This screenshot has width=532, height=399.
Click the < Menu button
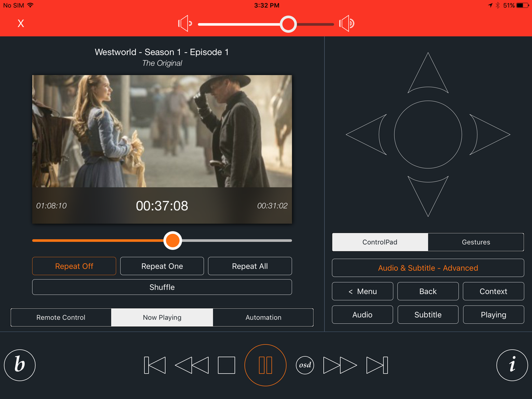pyautogui.click(x=362, y=291)
